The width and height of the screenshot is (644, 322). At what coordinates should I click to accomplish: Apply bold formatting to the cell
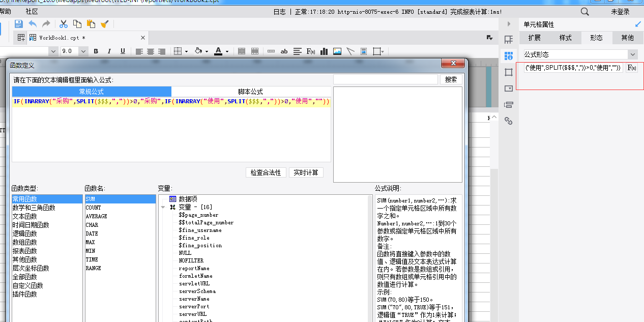click(96, 51)
